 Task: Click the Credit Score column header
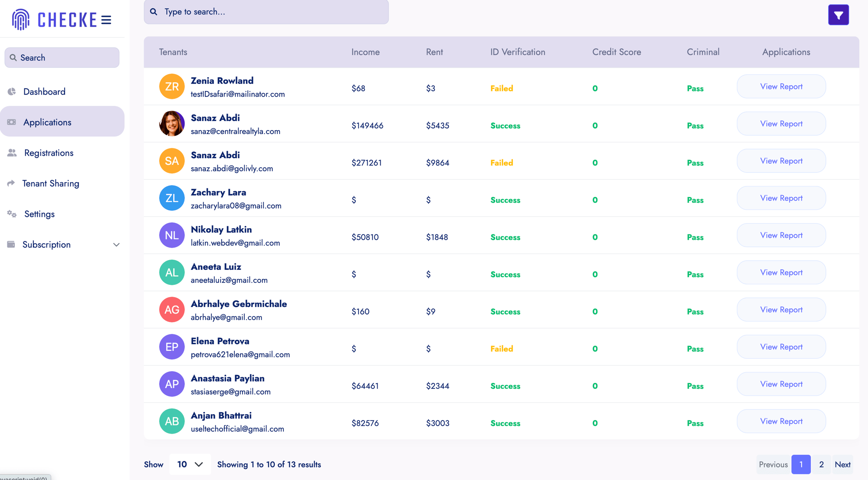pyautogui.click(x=617, y=52)
